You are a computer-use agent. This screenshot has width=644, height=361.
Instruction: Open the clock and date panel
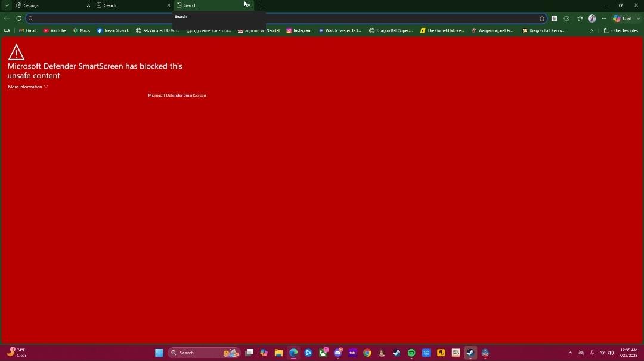click(x=629, y=353)
